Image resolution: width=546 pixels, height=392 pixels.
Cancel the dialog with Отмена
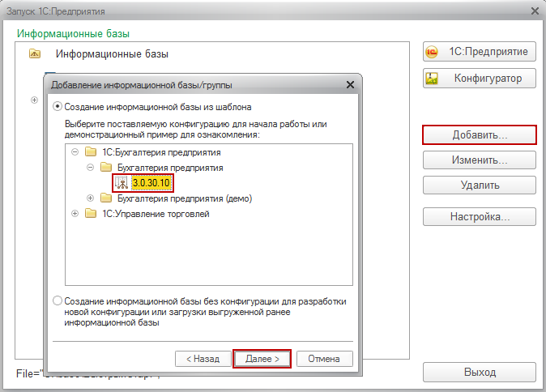pos(324,359)
